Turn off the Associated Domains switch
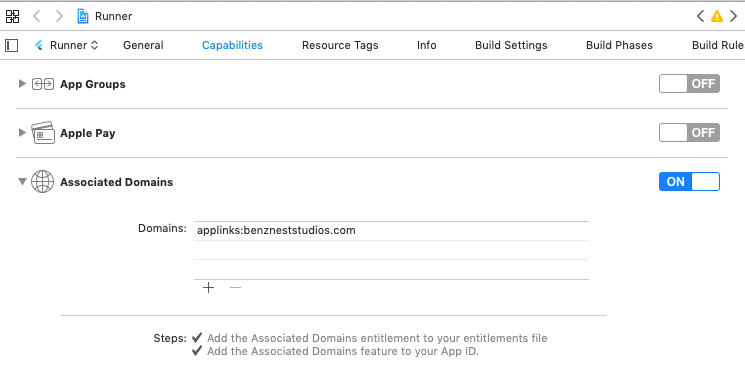Screen dimensions: 745x370 (689, 181)
